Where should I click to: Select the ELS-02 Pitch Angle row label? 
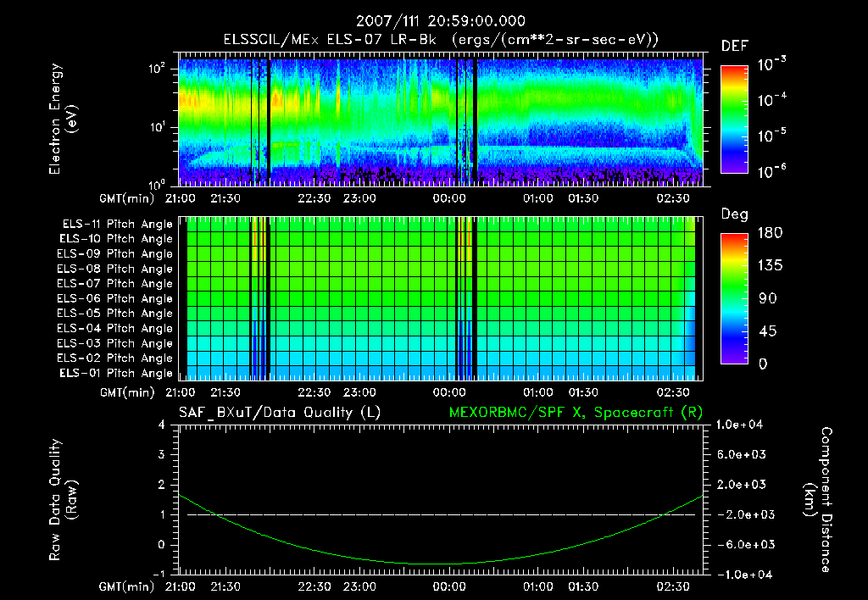click(x=115, y=358)
